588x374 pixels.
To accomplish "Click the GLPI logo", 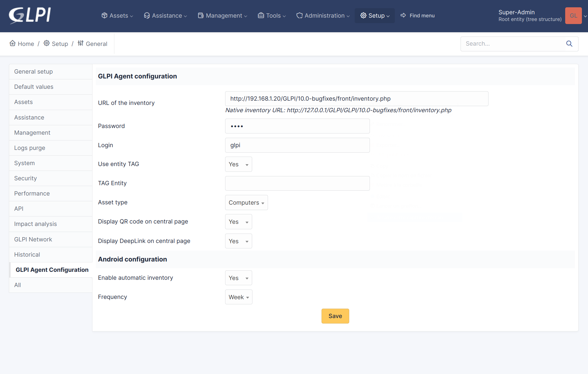I will point(30,15).
